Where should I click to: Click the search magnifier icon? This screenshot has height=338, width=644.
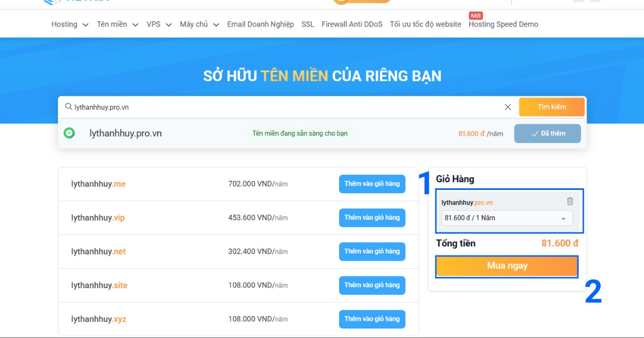point(69,107)
